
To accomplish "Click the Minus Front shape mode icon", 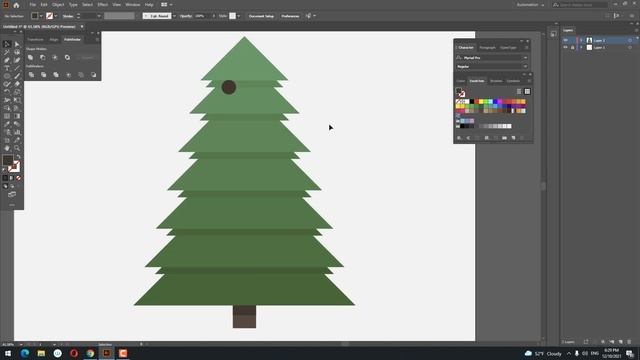I will coord(42,58).
